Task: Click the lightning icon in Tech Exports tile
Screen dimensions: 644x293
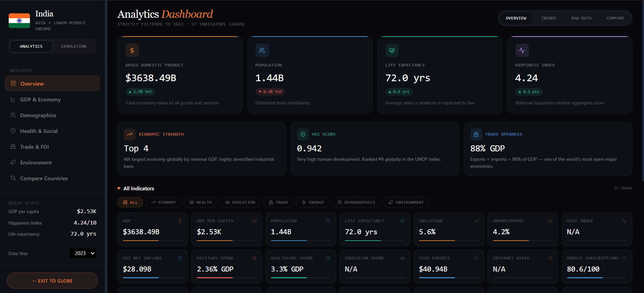Action: [476, 258]
